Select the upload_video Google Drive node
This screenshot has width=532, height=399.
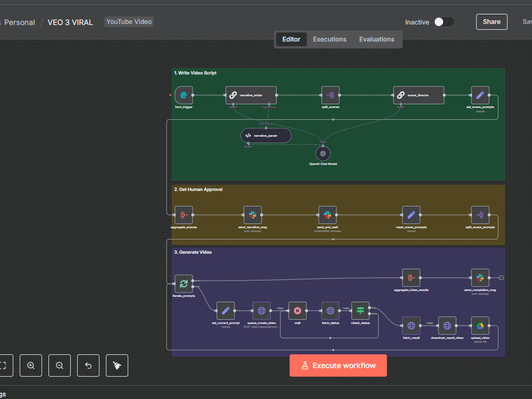pyautogui.click(x=480, y=326)
